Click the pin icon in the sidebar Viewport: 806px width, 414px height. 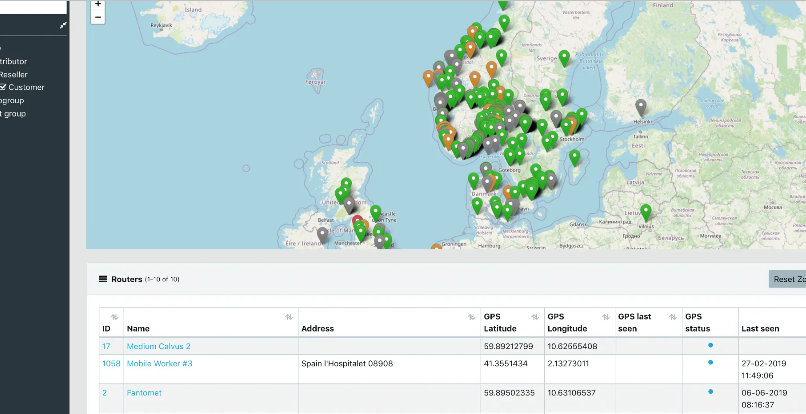point(64,26)
